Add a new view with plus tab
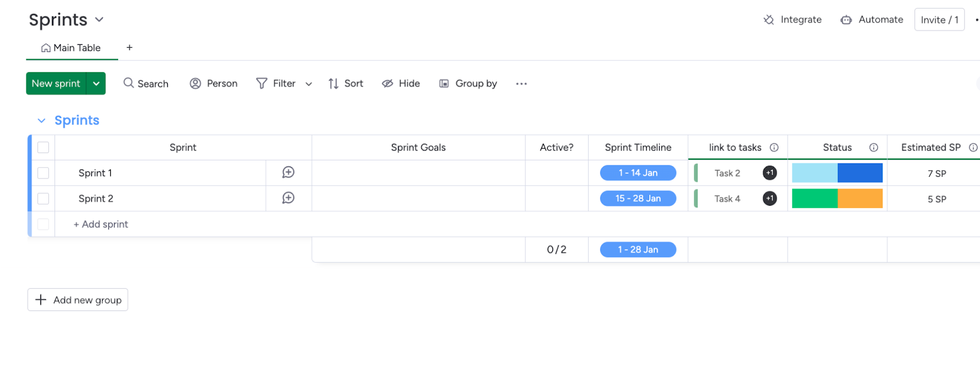Image resolution: width=980 pixels, height=385 pixels. 129,48
